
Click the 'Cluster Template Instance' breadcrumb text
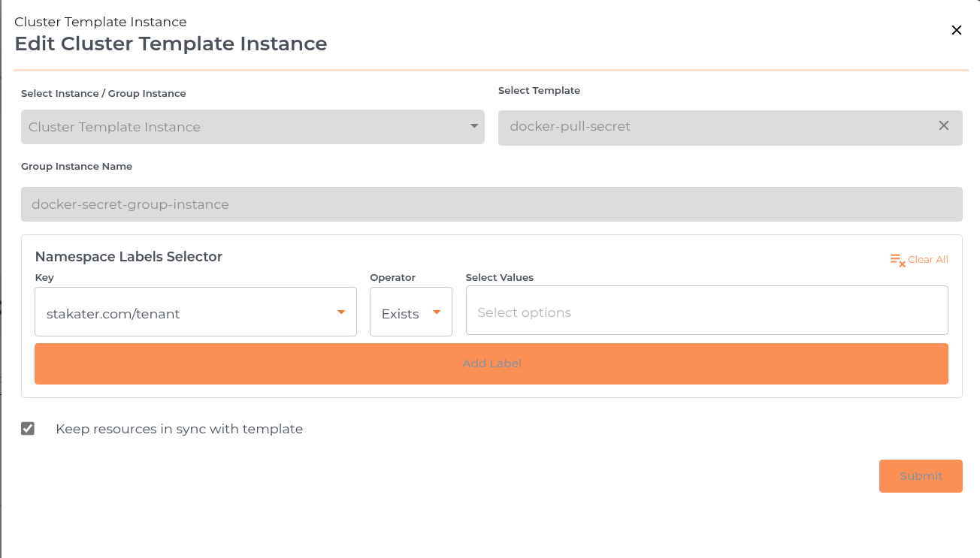pos(101,22)
